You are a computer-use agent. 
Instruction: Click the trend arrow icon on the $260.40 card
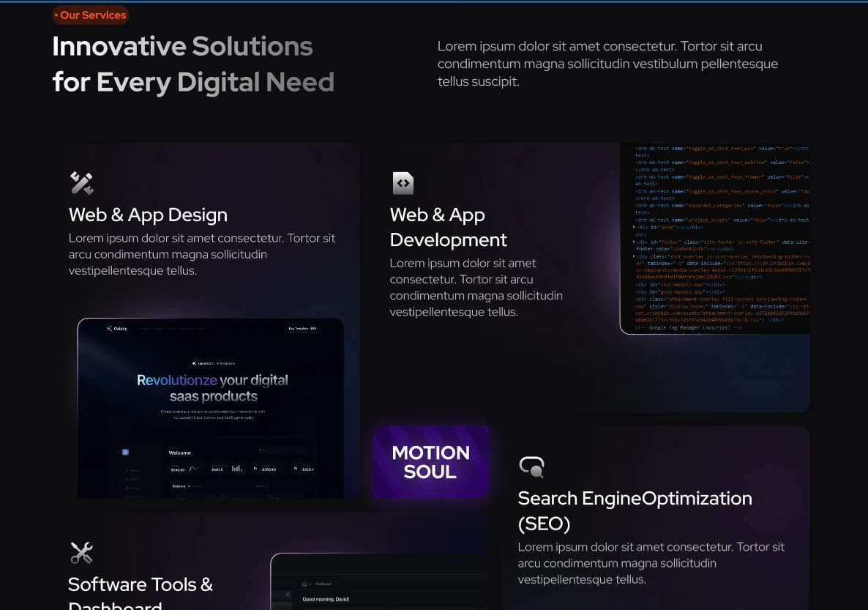click(x=254, y=468)
